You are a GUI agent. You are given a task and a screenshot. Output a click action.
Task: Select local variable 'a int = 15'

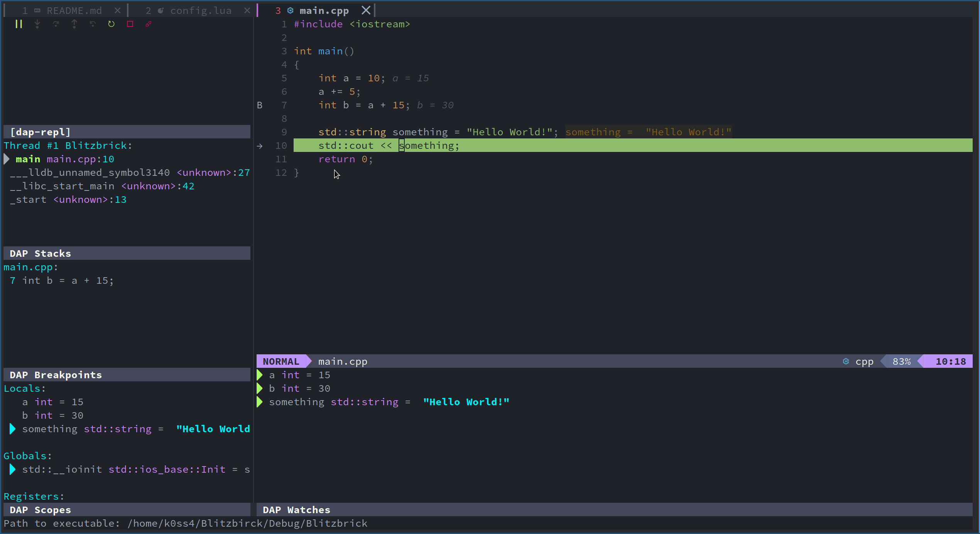(52, 402)
